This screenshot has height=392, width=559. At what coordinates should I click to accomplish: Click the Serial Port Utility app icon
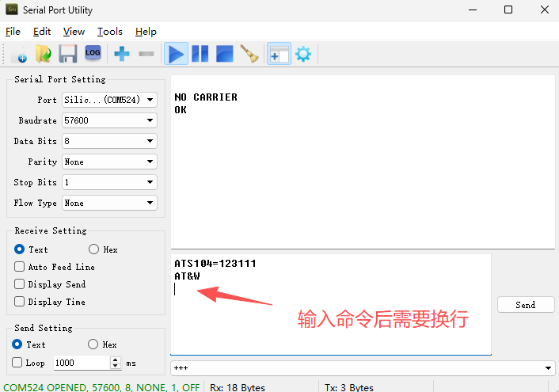click(x=12, y=10)
